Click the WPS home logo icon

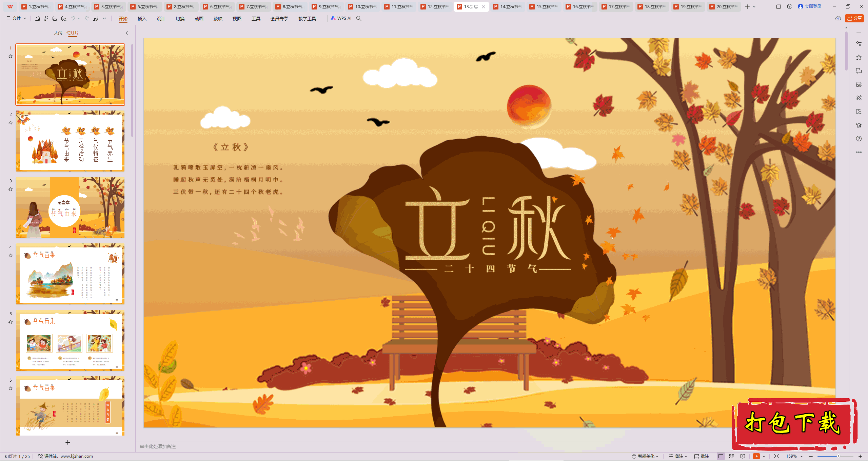point(10,6)
